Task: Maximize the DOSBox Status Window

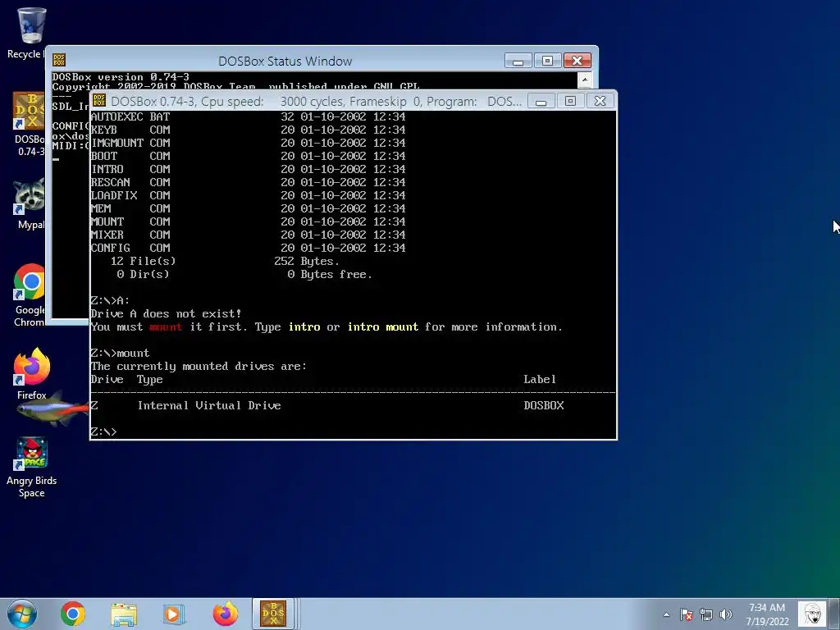Action: 547,61
